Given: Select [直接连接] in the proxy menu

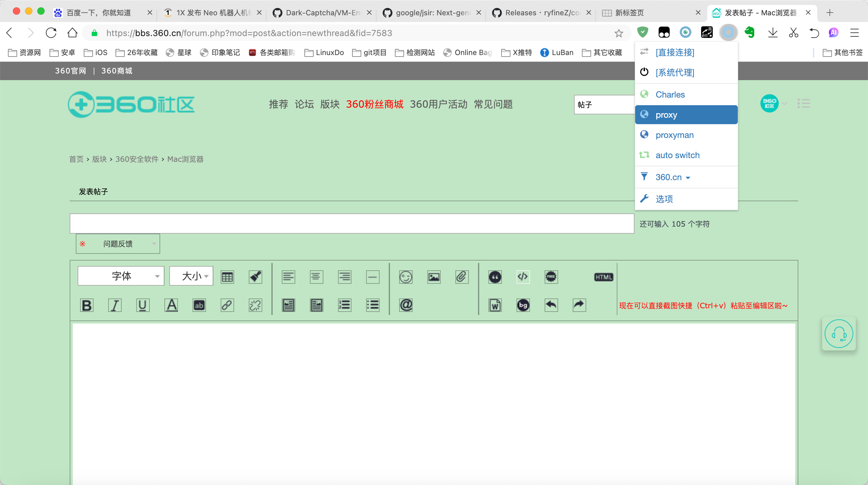Looking at the screenshot, I should pyautogui.click(x=686, y=52).
